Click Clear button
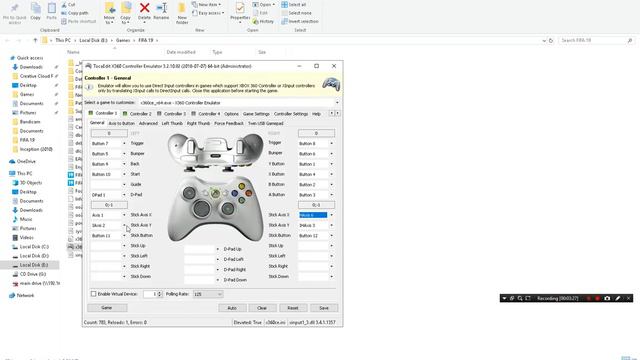Screen dimensions: 640x360 (262, 308)
